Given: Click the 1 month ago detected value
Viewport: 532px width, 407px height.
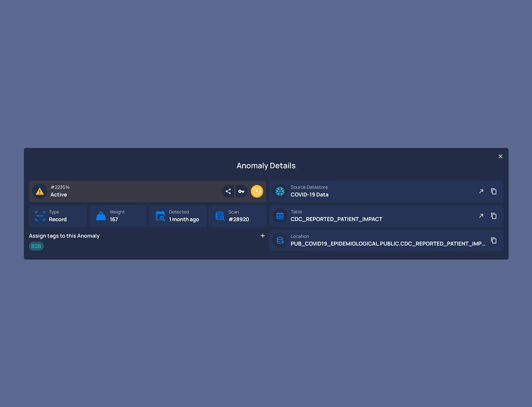Looking at the screenshot, I should click(184, 220).
